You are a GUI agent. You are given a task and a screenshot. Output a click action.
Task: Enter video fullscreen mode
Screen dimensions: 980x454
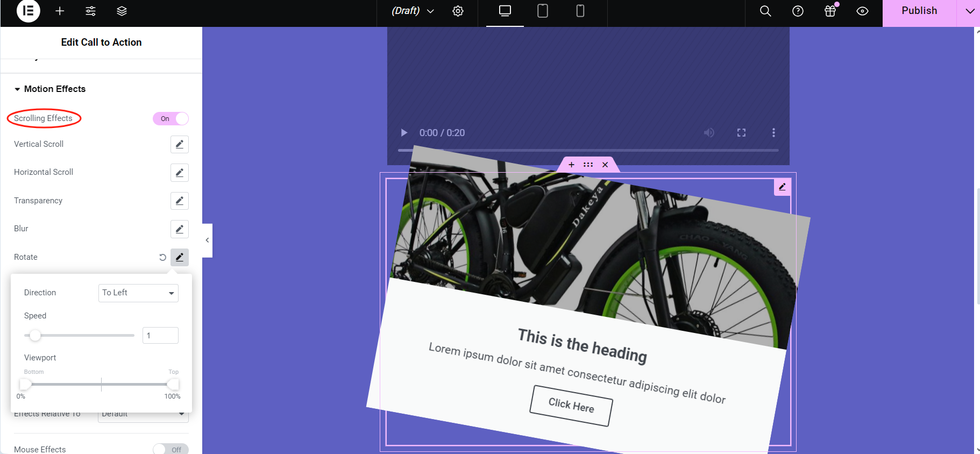click(741, 132)
